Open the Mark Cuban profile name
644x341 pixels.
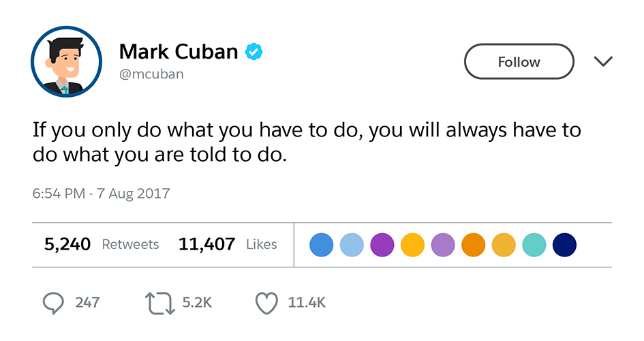click(x=179, y=52)
